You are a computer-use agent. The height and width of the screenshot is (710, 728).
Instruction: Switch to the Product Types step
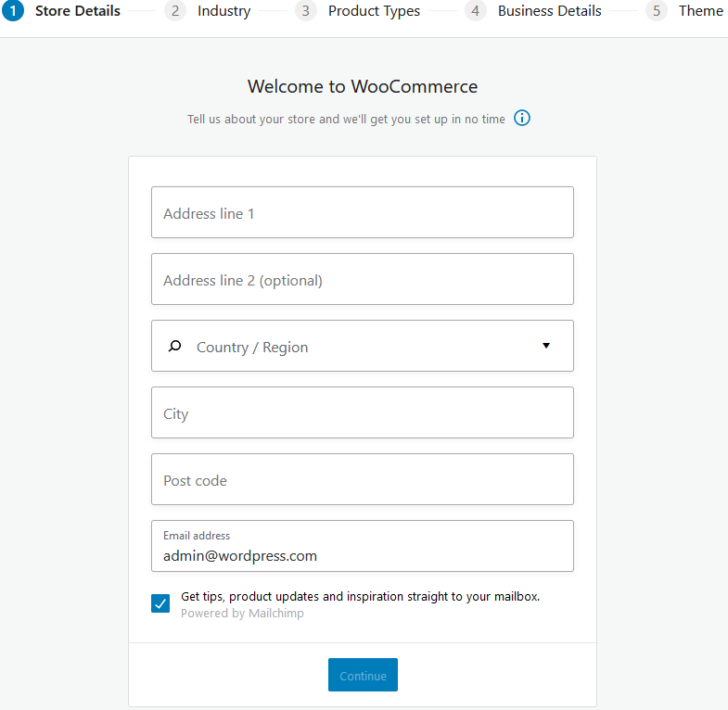(374, 11)
